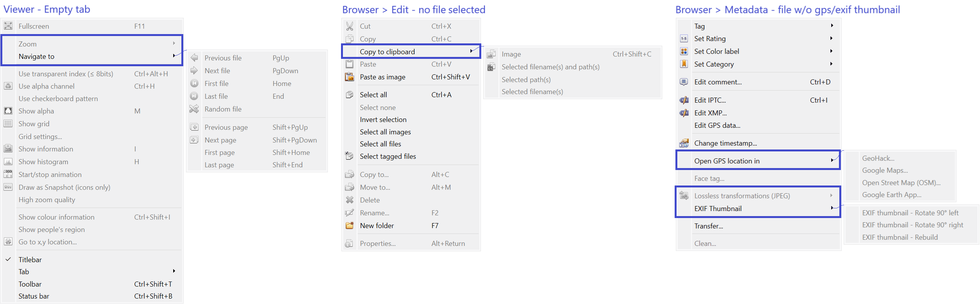The width and height of the screenshot is (980, 304).
Task: Toggle Toolbar visibility option
Action: 30,284
